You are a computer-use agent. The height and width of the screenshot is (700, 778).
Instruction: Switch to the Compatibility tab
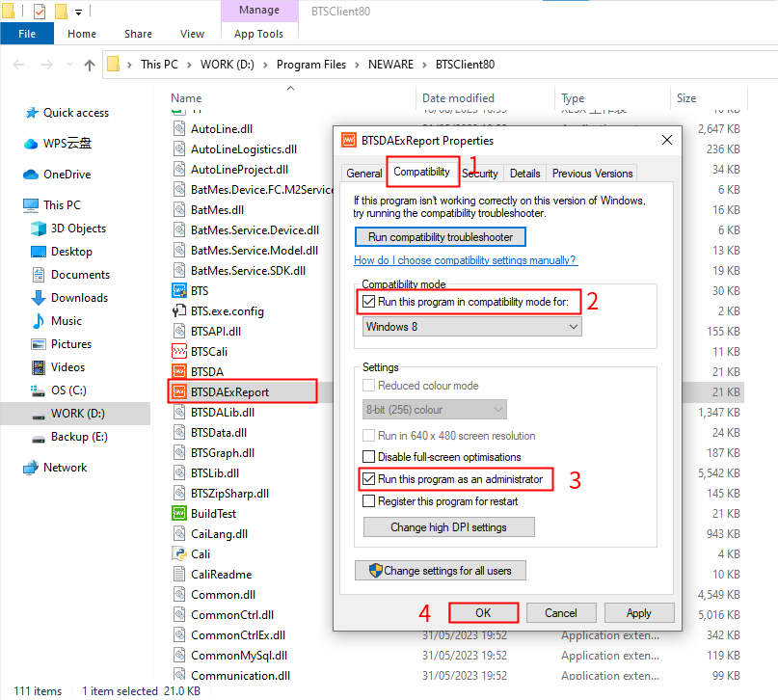coord(421,172)
